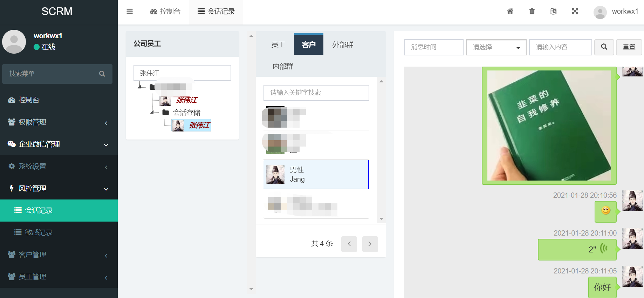Select the 员工 tab

point(278,45)
